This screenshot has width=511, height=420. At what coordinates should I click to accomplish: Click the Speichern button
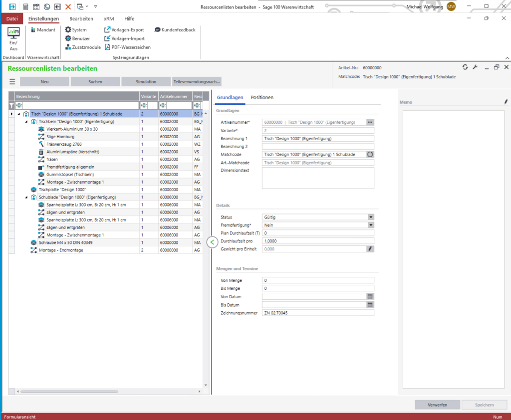point(484,405)
